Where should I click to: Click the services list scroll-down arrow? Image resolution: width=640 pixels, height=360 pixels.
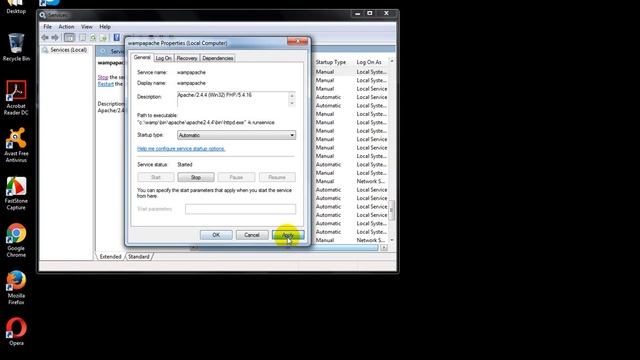(391, 240)
